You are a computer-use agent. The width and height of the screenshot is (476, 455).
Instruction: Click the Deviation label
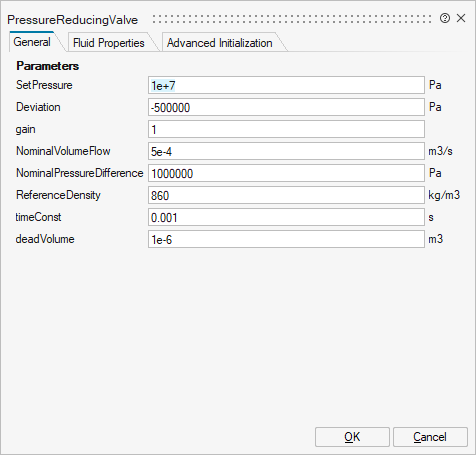pyautogui.click(x=38, y=107)
